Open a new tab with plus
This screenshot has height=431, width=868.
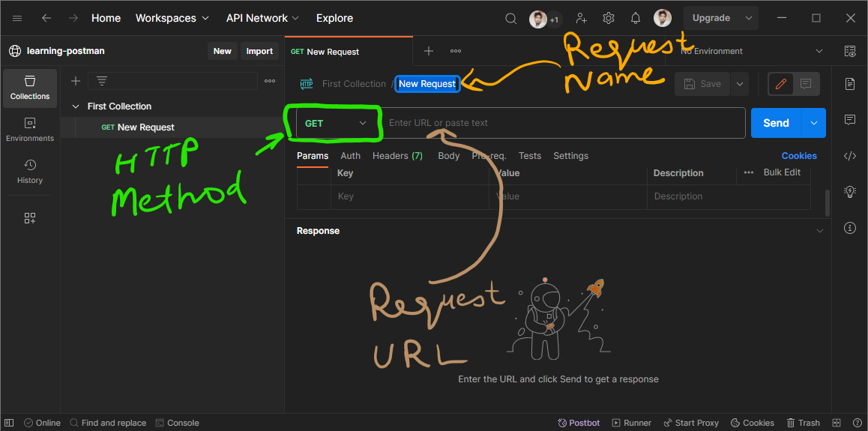click(x=429, y=51)
